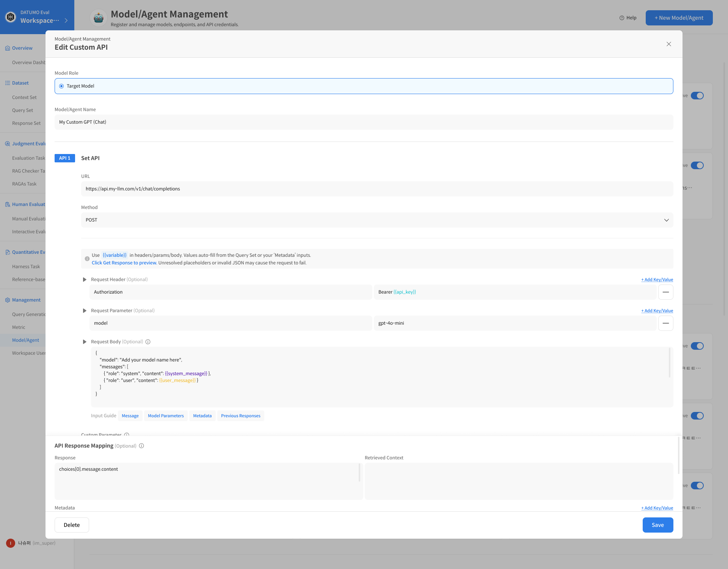
Task: Click the API Response Mapping info icon
Action: coord(141,446)
